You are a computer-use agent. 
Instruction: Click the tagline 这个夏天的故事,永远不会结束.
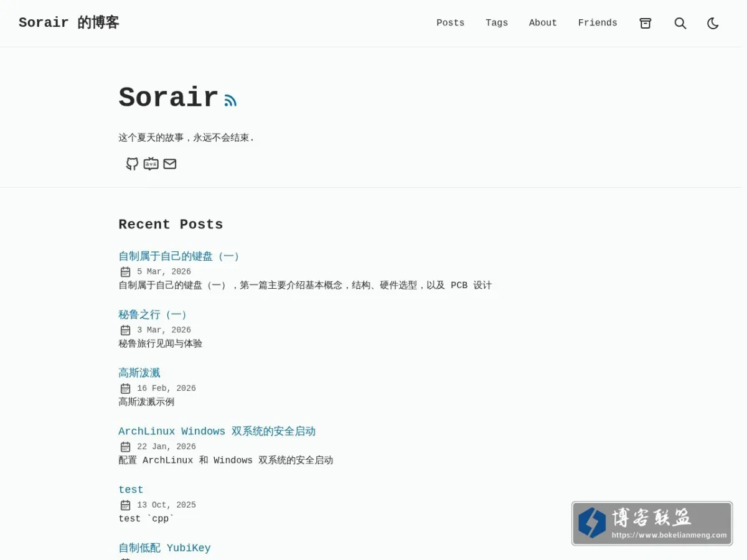tap(187, 138)
